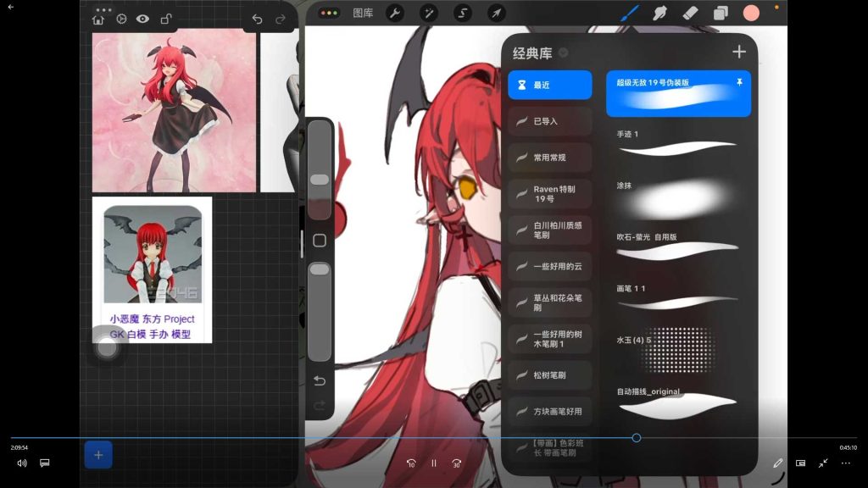
Task: Skip back 10 seconds
Action: 411,463
